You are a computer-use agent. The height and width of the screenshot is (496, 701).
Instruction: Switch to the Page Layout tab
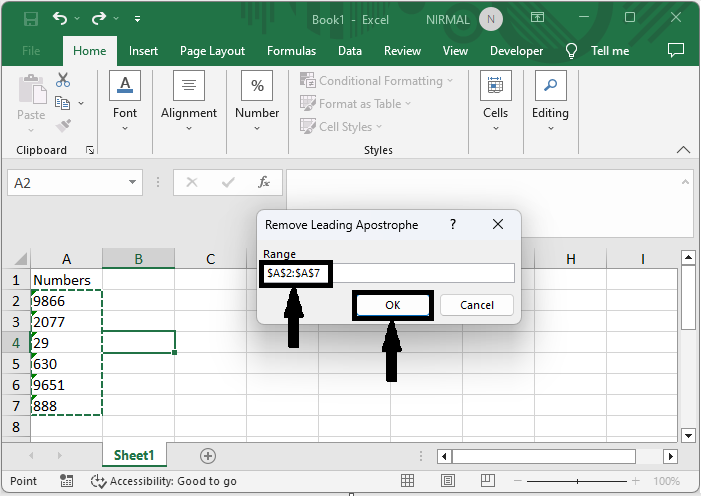tap(212, 51)
